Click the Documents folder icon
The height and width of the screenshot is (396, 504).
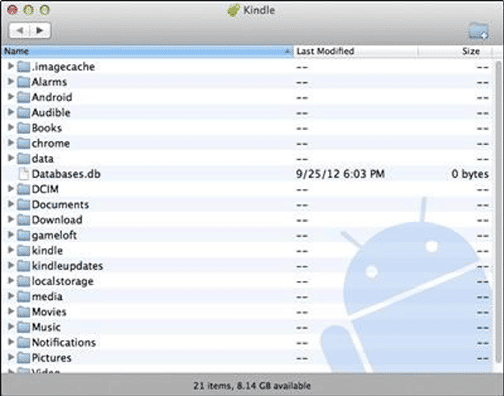point(24,205)
